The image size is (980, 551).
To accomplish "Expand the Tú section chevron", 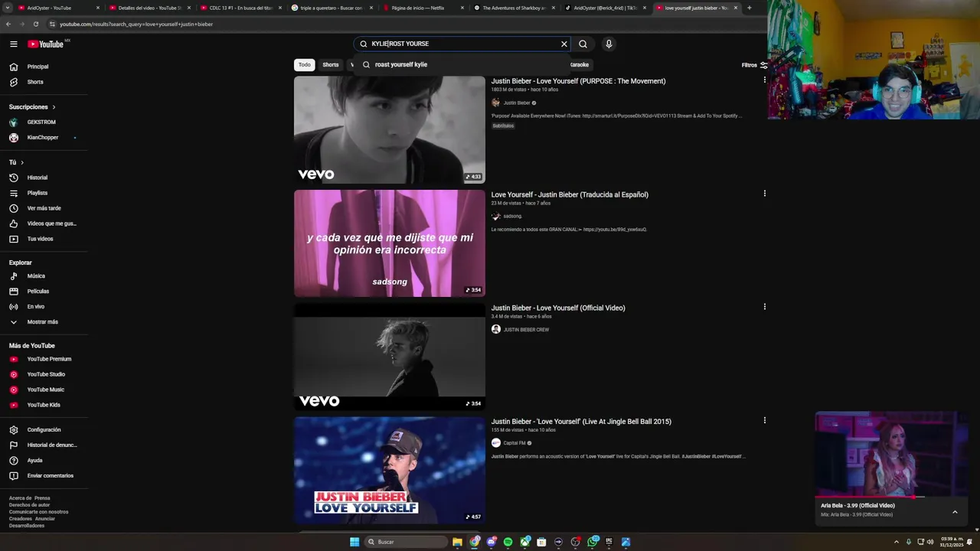I will tap(22, 162).
